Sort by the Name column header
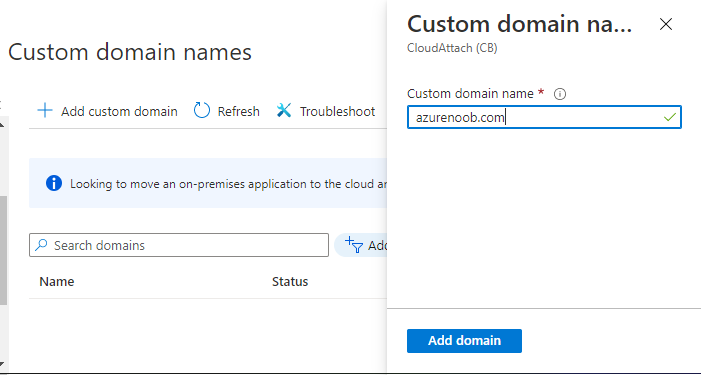This screenshot has width=702, height=375. pyautogui.click(x=57, y=281)
